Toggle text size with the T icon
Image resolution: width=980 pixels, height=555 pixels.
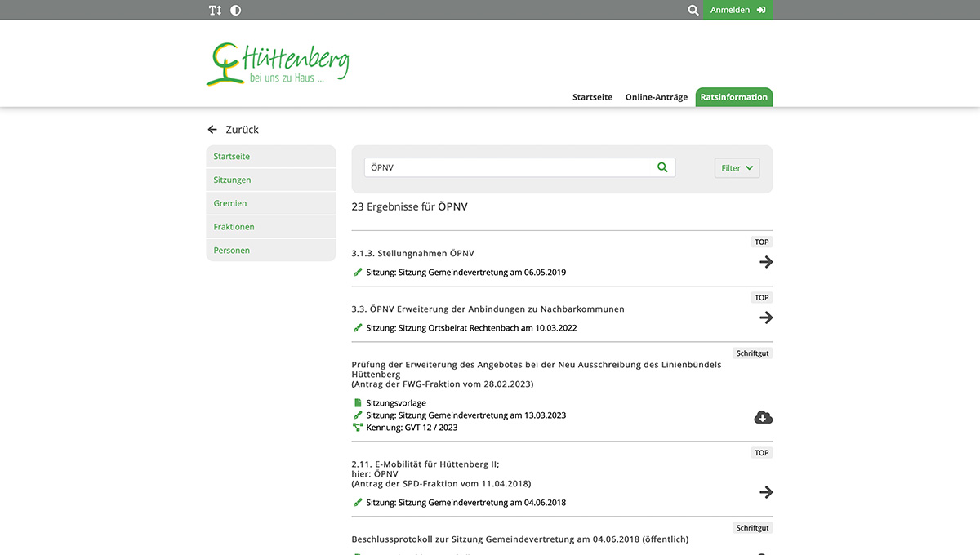click(x=214, y=10)
